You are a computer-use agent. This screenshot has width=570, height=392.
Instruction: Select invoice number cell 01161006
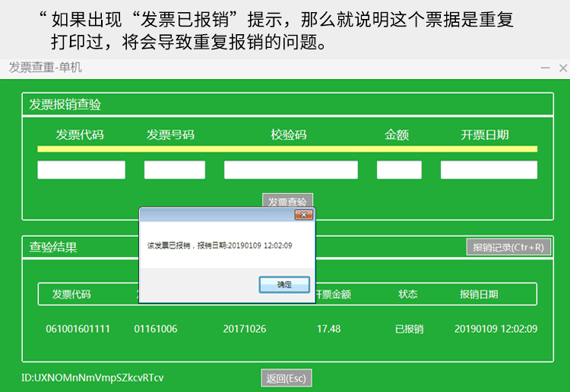point(156,329)
